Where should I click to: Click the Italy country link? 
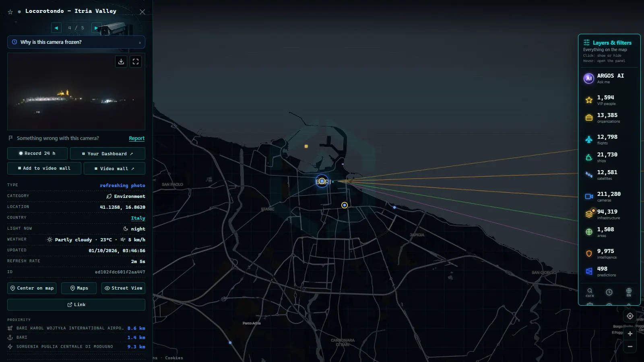(x=138, y=218)
